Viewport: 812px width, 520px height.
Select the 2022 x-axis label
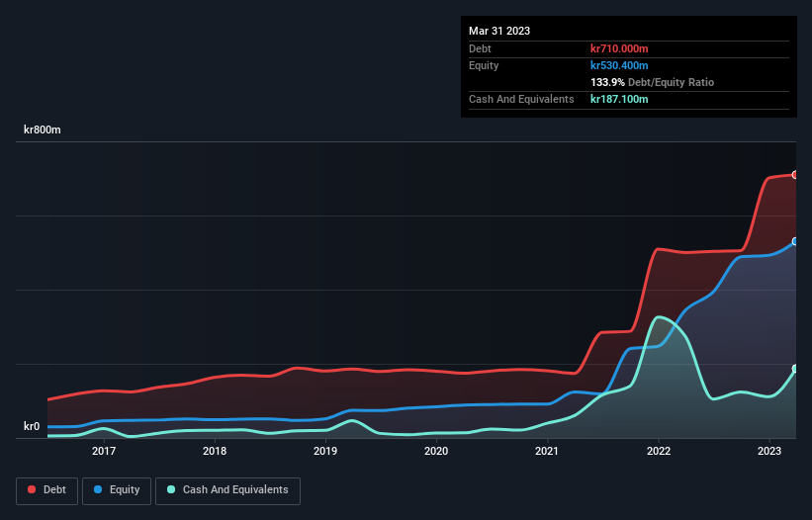coord(659,451)
